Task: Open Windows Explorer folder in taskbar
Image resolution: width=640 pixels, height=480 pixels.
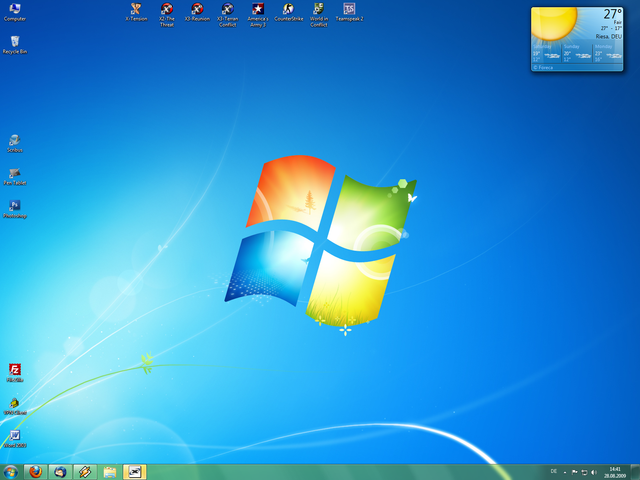Action: [110, 471]
